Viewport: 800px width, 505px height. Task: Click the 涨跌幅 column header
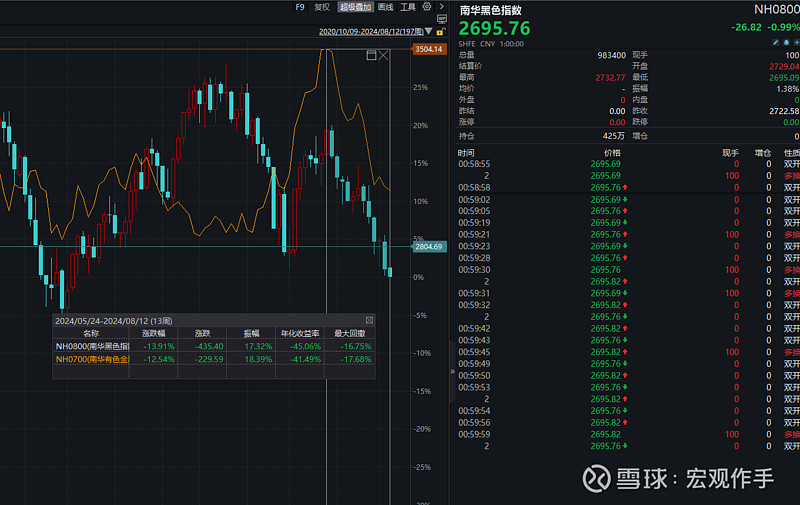click(x=154, y=334)
